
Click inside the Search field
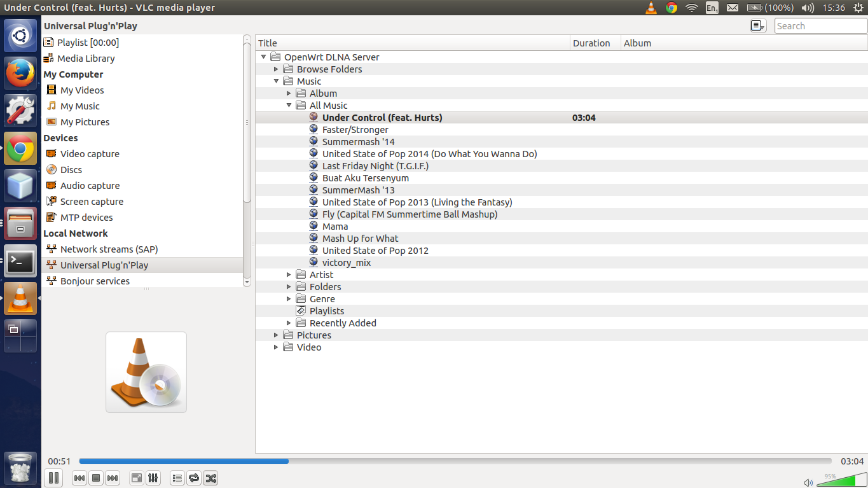point(820,25)
